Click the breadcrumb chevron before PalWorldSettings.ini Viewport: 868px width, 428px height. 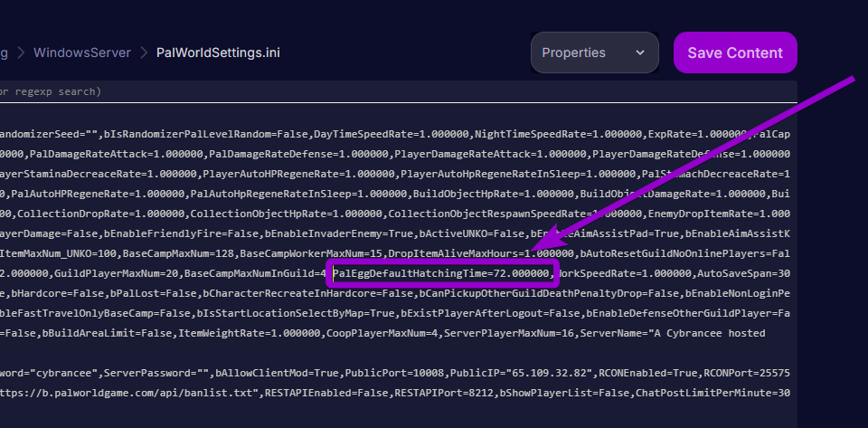pos(144,52)
